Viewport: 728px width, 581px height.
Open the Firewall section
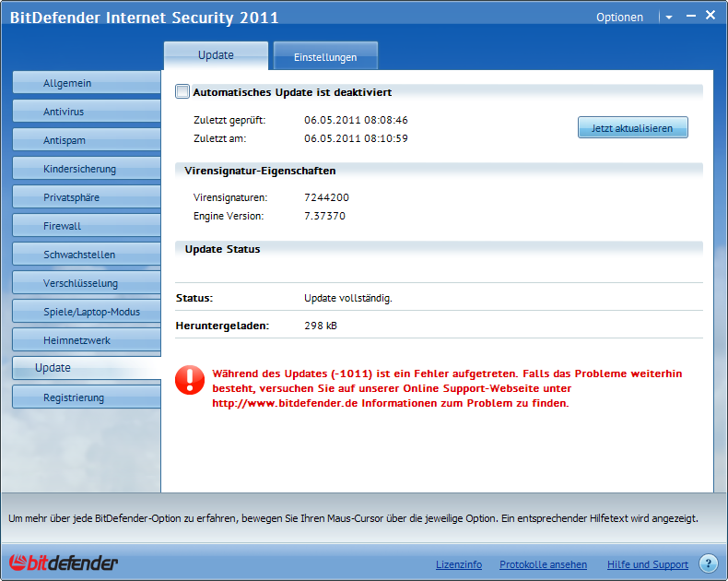point(87,225)
